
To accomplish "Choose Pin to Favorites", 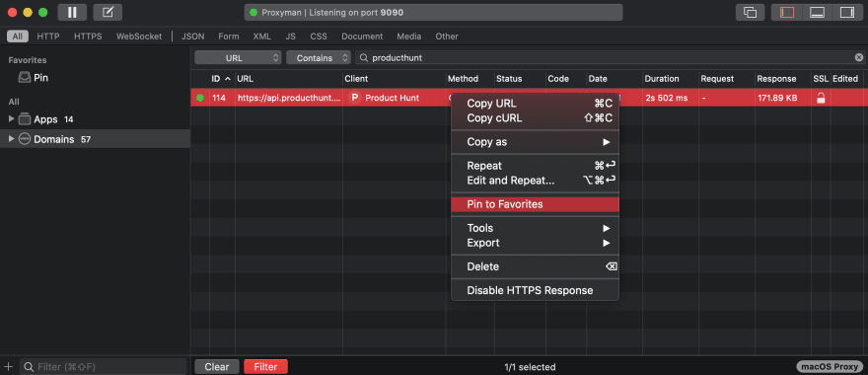I will point(535,204).
